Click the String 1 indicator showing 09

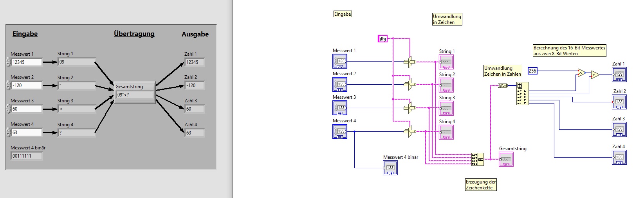[x=76, y=62]
